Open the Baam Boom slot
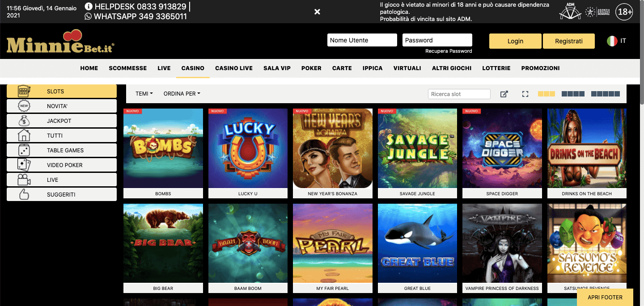 [248, 248]
